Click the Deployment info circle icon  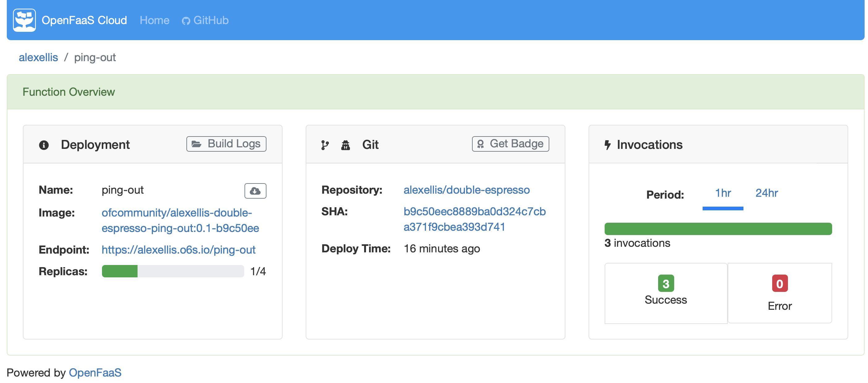[x=44, y=145]
